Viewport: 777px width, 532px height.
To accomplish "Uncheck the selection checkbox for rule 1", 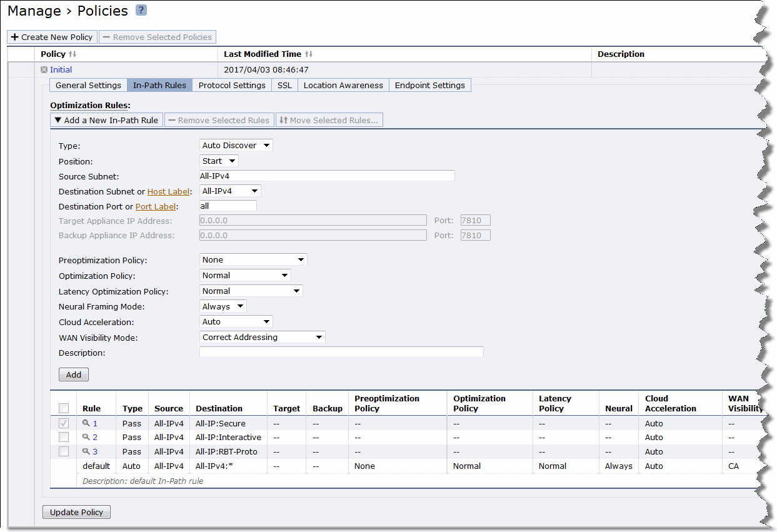I will tap(63, 423).
